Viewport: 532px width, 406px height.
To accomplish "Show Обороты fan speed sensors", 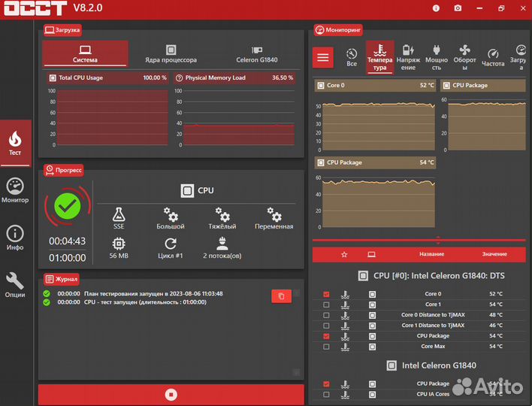I will click(x=464, y=57).
